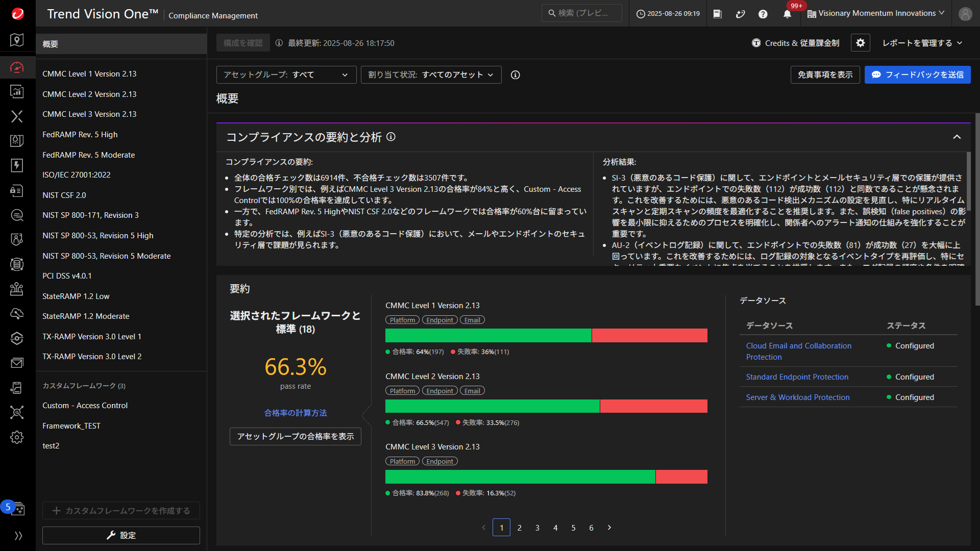Open the user account avatar icon

965,14
